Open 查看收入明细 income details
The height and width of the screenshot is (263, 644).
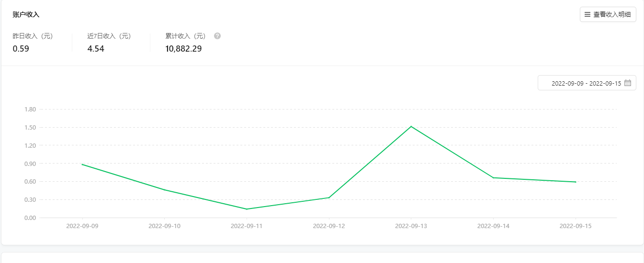[x=608, y=14]
